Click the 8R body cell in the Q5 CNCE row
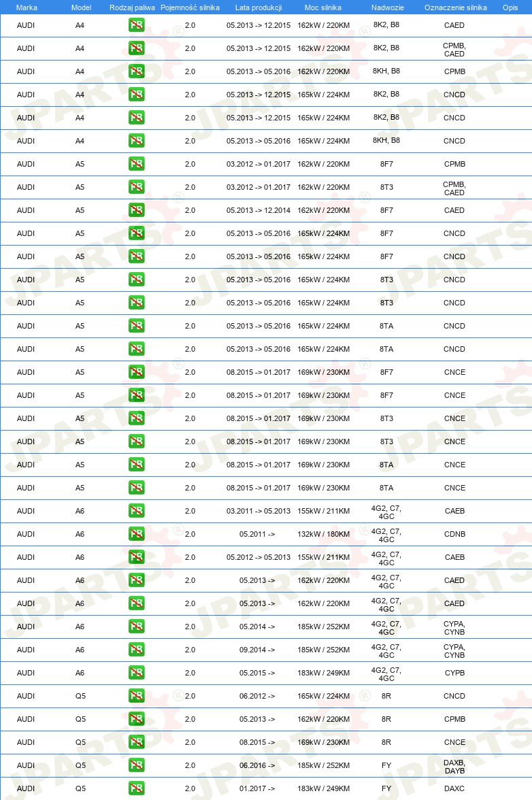 pos(386,742)
